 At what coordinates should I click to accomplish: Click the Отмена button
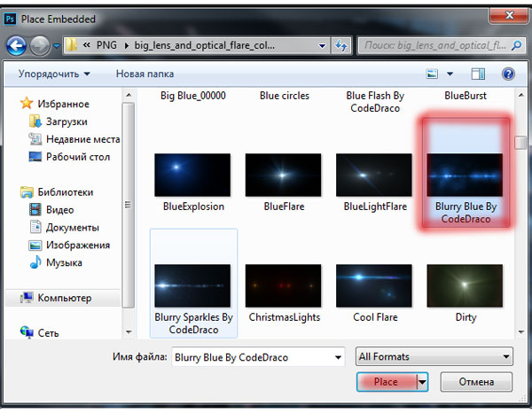click(476, 382)
